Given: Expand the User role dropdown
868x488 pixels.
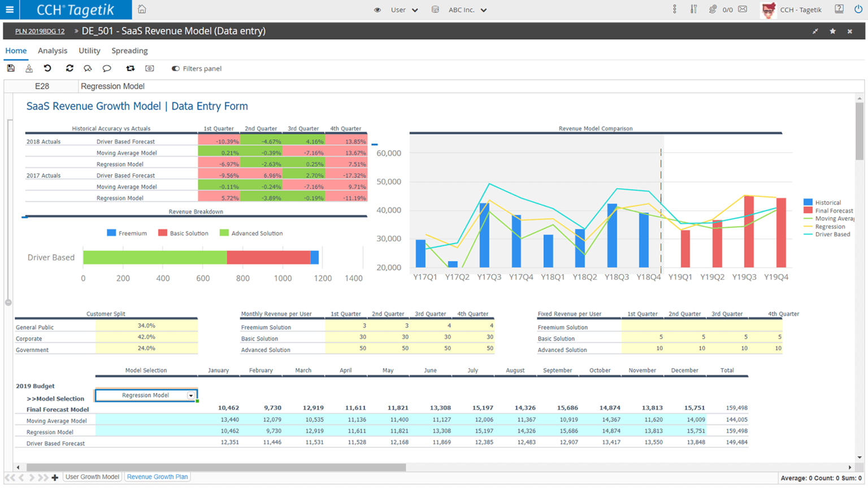Looking at the screenshot, I should (x=404, y=10).
